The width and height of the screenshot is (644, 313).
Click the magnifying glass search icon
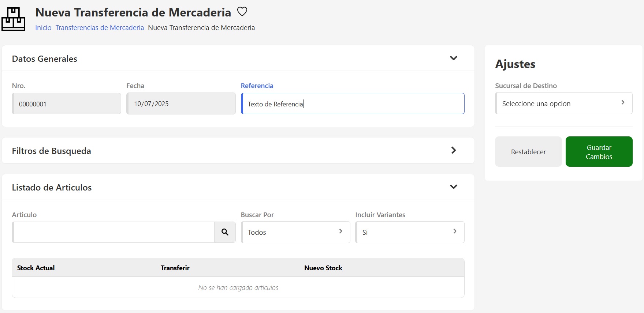[225, 232]
